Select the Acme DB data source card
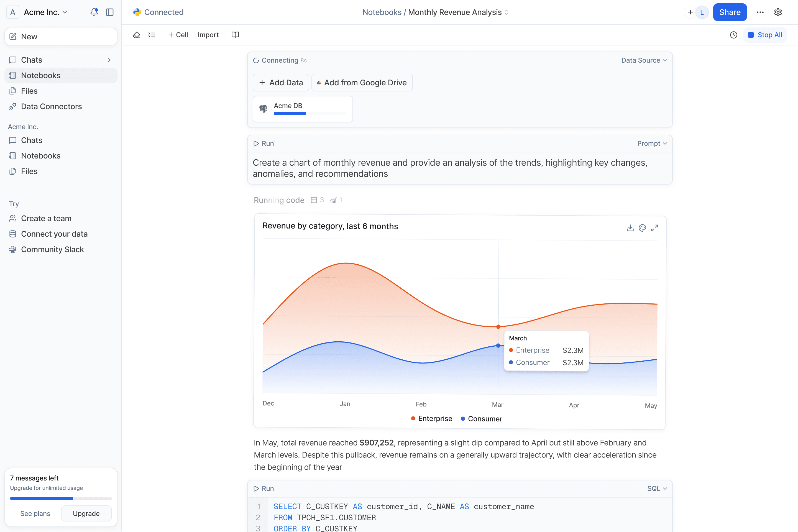Viewport: 798px width, 532px height. click(302, 109)
